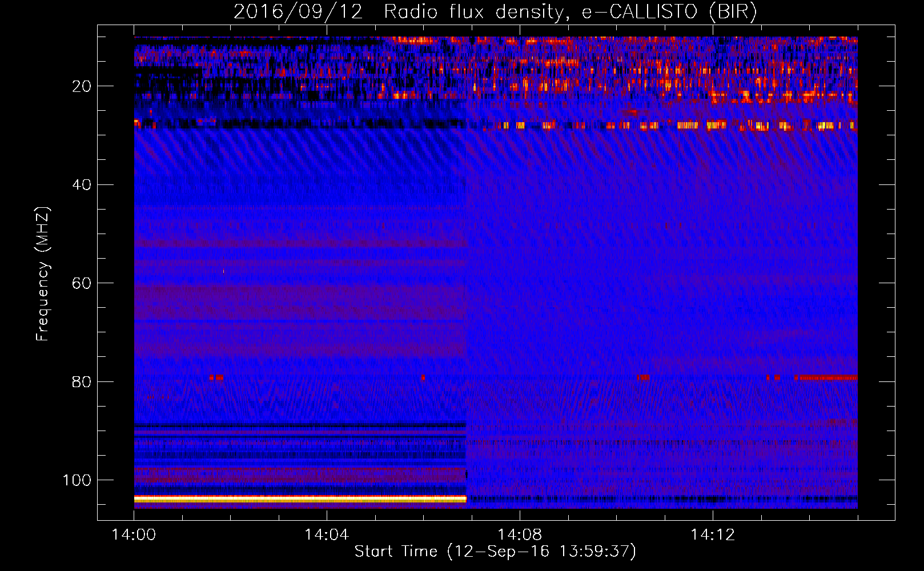This screenshot has height=571, width=924.
Task: Click the '80' frequency tick label
Action: (x=82, y=382)
